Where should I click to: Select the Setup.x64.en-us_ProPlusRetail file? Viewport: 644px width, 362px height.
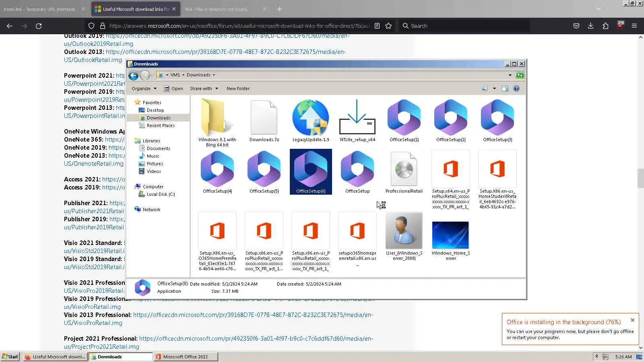pos(451,180)
